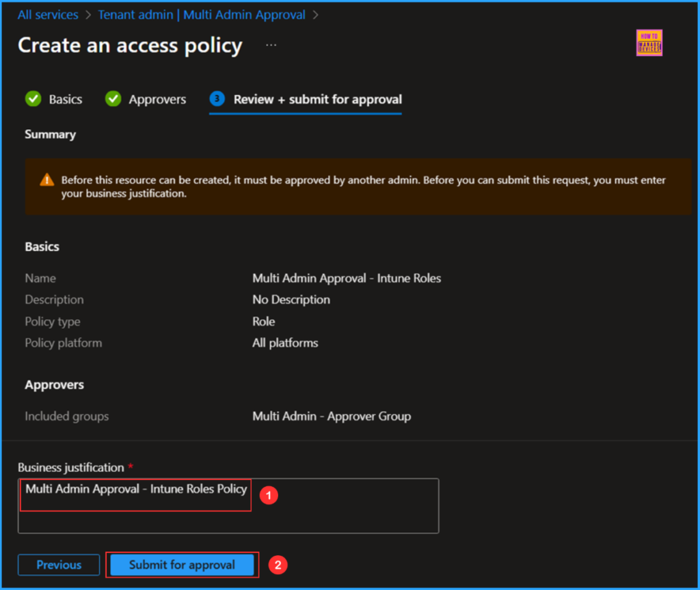Open the All services breadcrumb link

[48, 15]
